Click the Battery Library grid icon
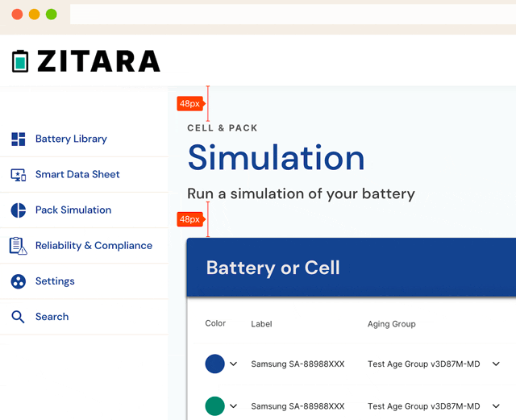This screenshot has width=516, height=420. (19, 139)
